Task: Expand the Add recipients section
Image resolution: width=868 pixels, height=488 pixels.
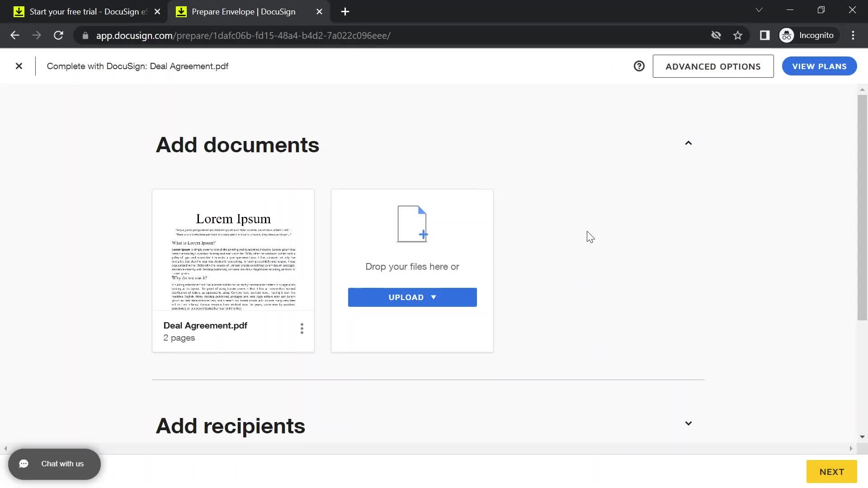Action: [x=689, y=423]
